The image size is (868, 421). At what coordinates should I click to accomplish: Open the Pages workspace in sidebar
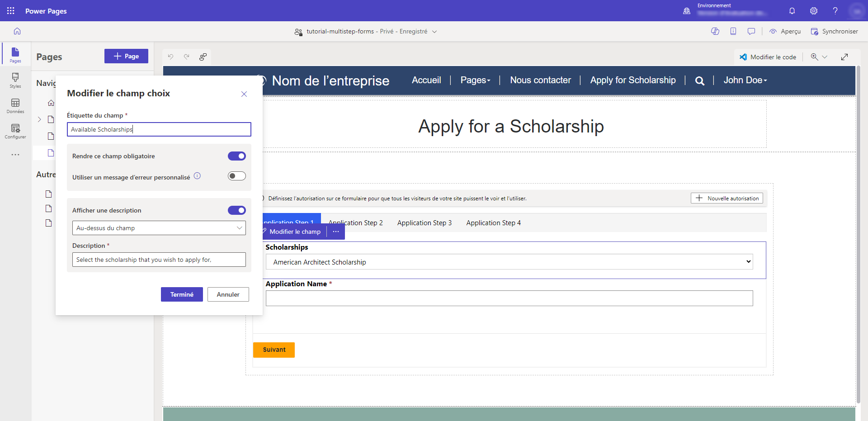(x=15, y=55)
